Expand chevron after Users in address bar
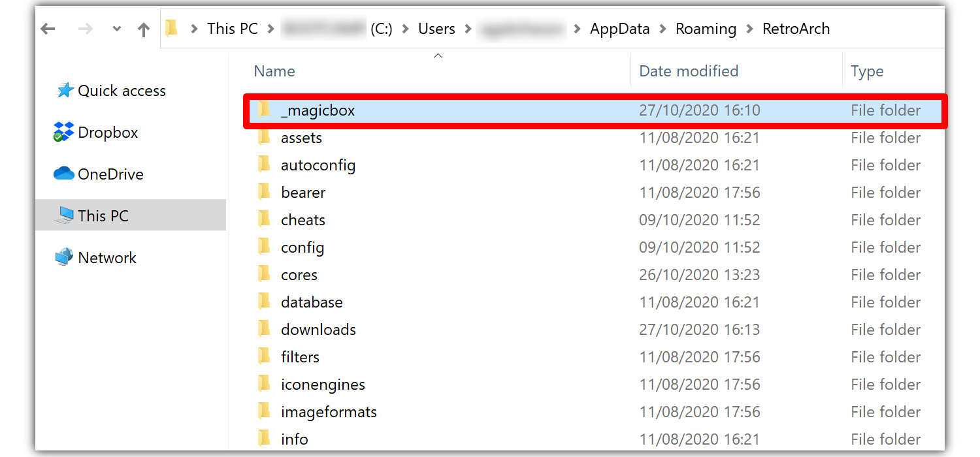Viewport: 980px width, 457px height. [x=468, y=29]
